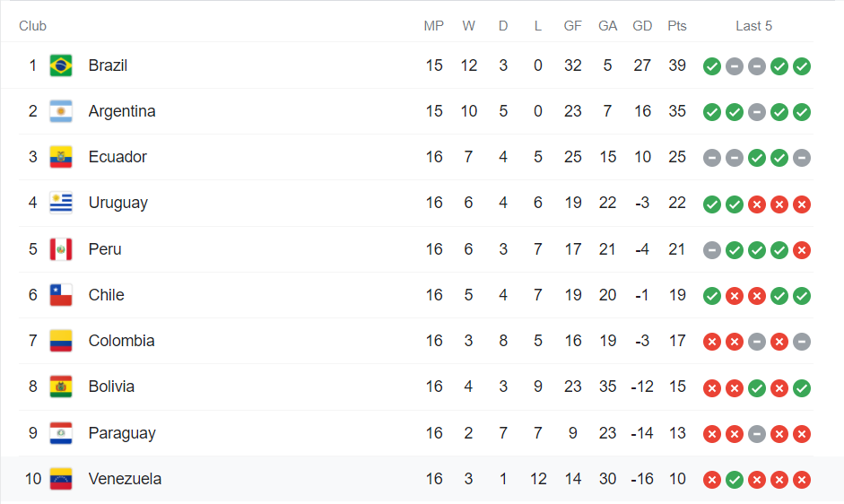
Task: Click the Argentina flag icon
Action: click(x=61, y=111)
